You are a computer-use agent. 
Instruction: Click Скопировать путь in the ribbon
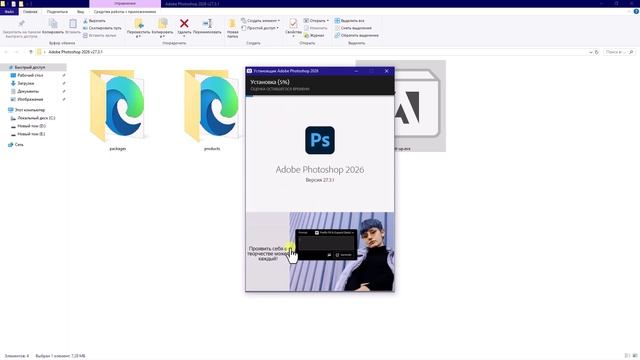(x=102, y=28)
